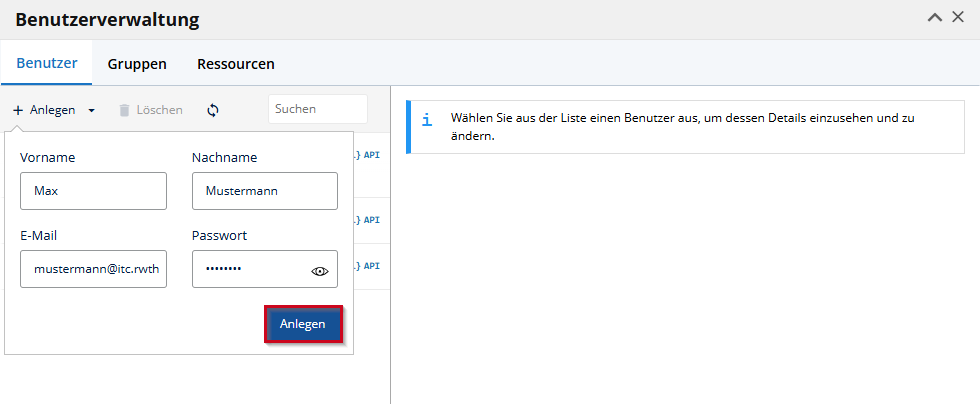Open the Anlegen dropdown arrow
The image size is (980, 404).
pyautogui.click(x=91, y=110)
